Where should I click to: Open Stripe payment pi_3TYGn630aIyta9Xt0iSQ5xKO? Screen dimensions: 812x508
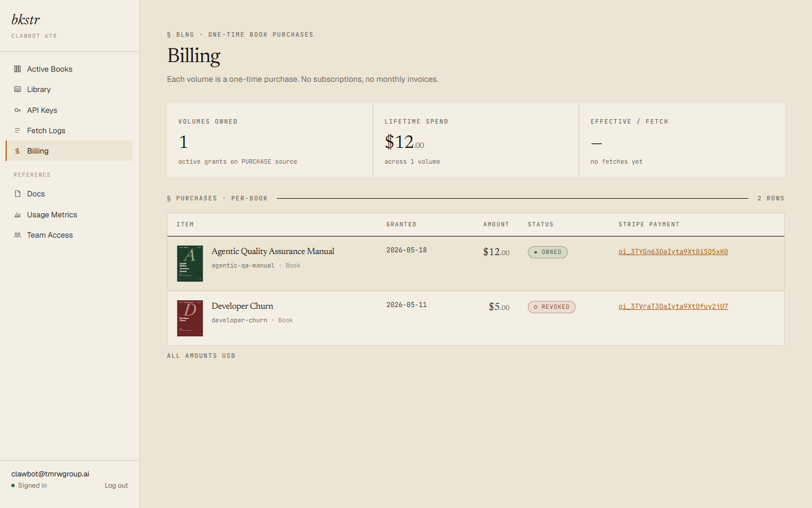click(x=673, y=252)
